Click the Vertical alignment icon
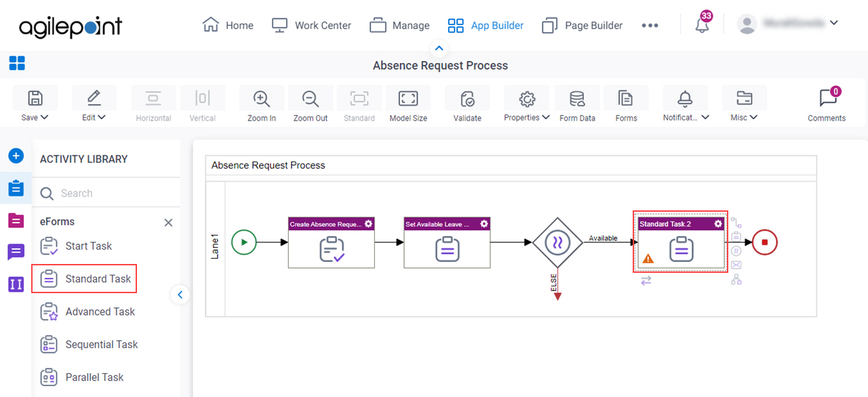 (202, 98)
